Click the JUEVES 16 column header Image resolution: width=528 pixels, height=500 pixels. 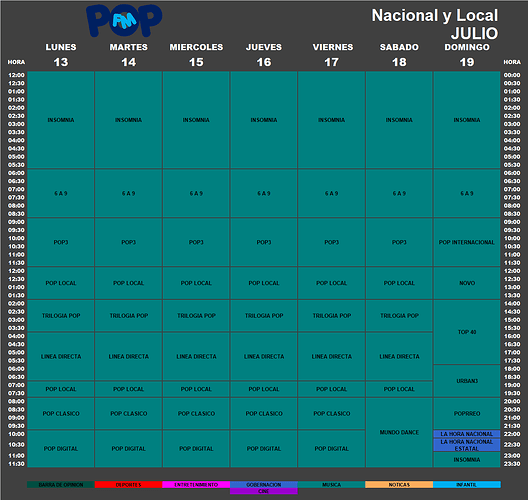pos(264,55)
